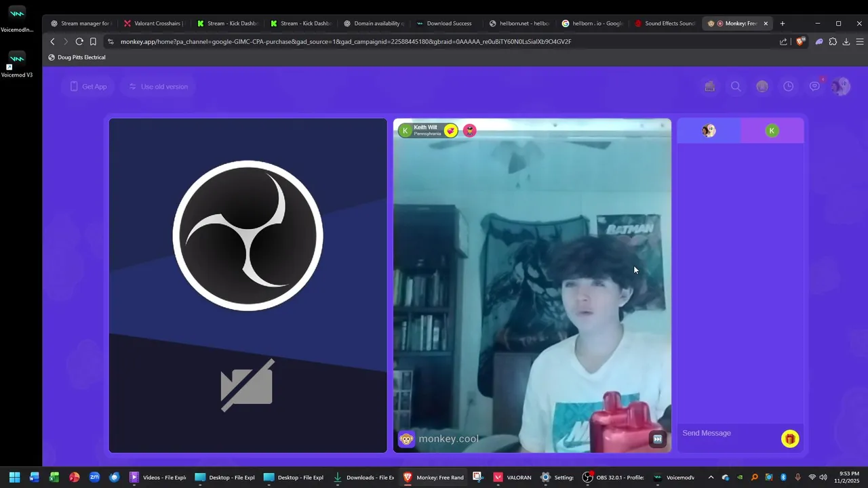Switch to Valorant Crosshairs tab
868x488 pixels.
(x=154, y=23)
